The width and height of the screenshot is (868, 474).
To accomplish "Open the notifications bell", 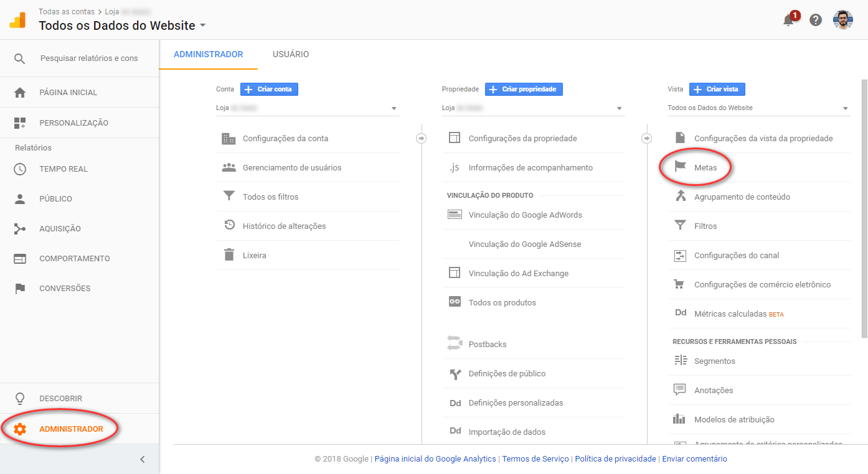I will (x=787, y=19).
